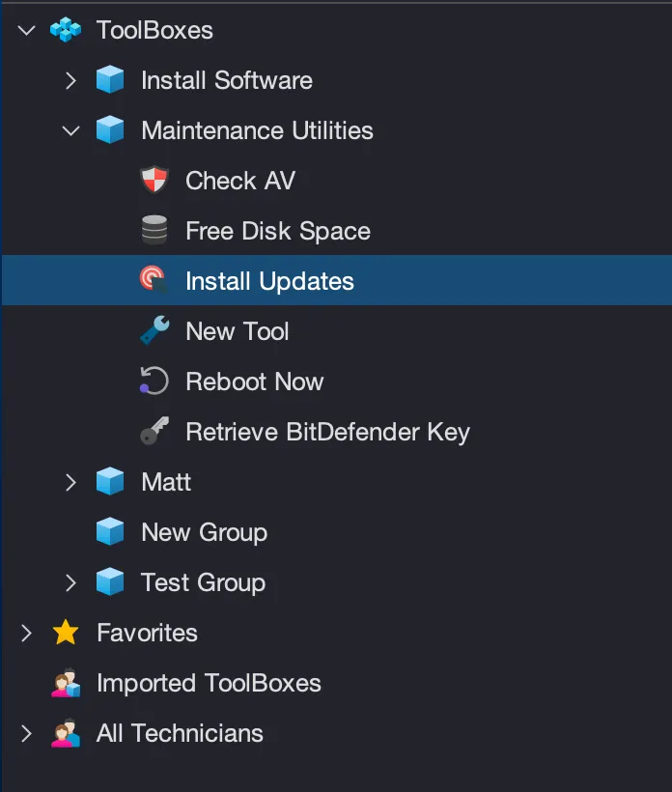The height and width of the screenshot is (792, 672).
Task: Expand the Install Software group
Action: [x=70, y=80]
